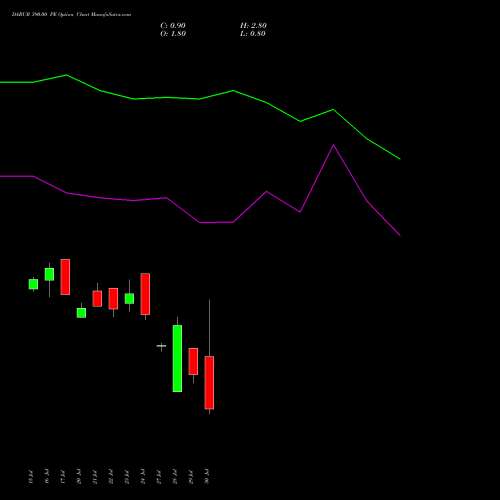The height and width of the screenshot is (500, 500).
Task: Click the tall red candle for 24 Jul
Action: coord(145,294)
